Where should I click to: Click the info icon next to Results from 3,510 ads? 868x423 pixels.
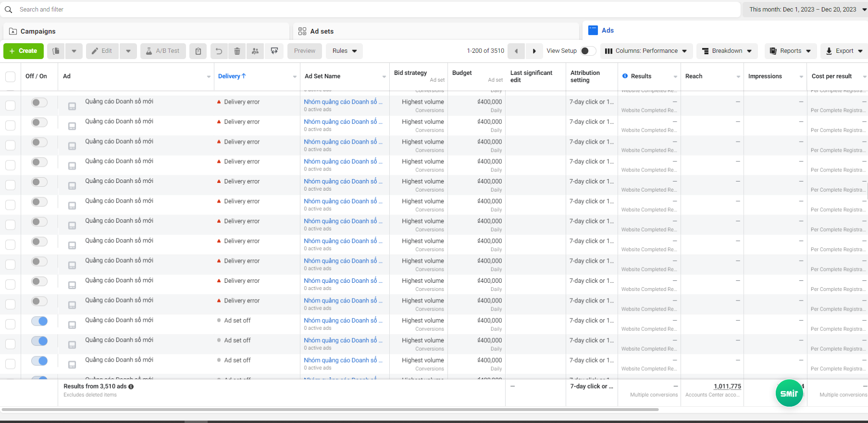(x=131, y=387)
